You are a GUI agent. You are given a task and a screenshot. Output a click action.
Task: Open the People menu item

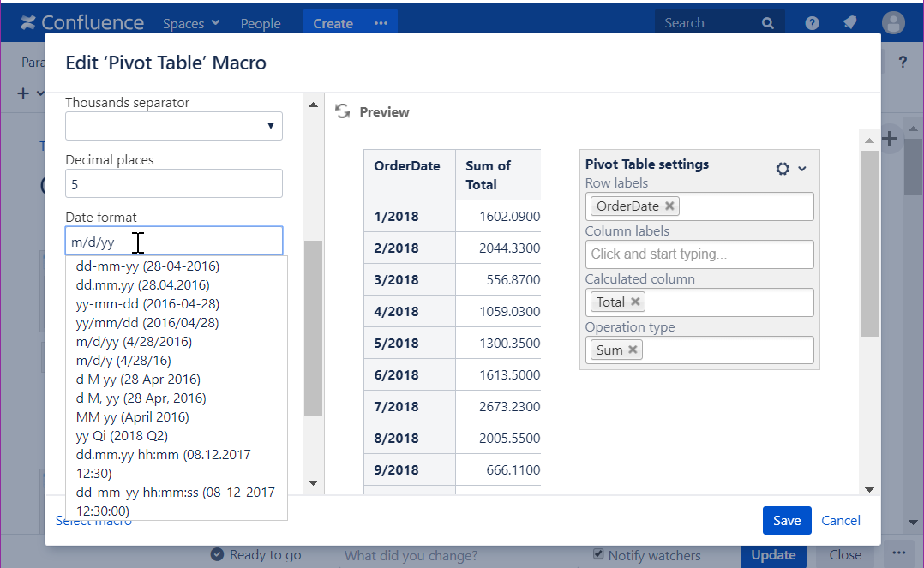[261, 23]
